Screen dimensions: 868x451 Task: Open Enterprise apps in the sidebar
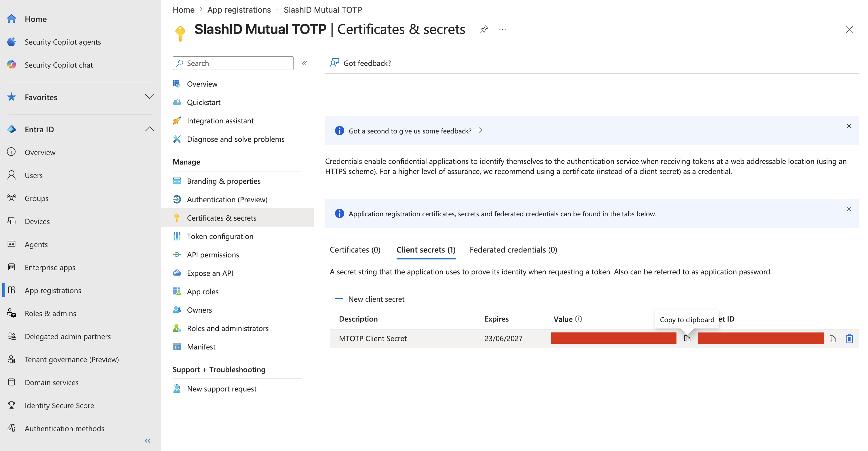(50, 267)
